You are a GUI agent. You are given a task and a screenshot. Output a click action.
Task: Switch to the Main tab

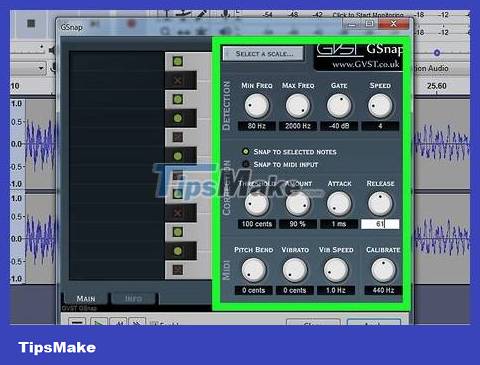coord(86,299)
